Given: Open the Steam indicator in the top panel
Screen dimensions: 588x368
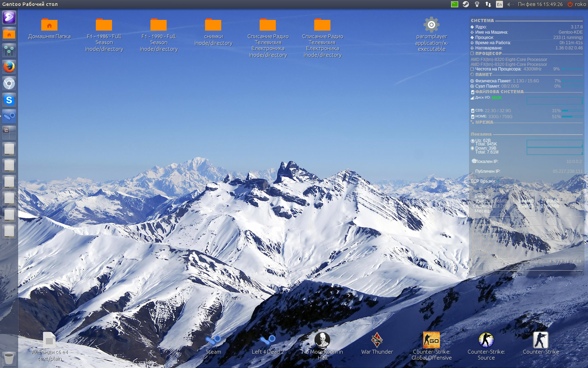Looking at the screenshot, I should coord(466,4).
